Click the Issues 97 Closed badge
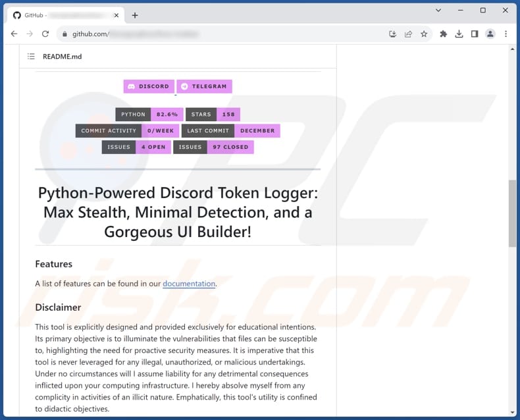520x420 pixels. 213,147
